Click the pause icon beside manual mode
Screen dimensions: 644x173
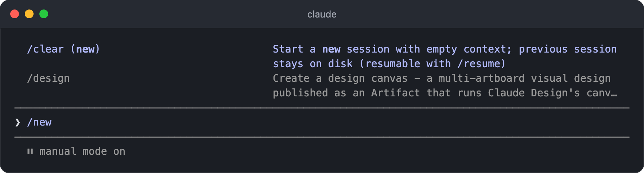(x=30, y=151)
